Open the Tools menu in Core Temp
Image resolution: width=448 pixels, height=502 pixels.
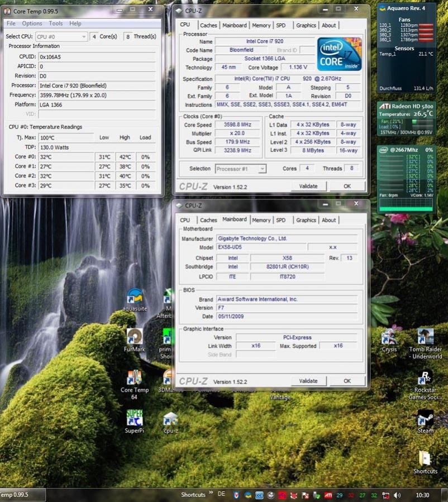(56, 23)
